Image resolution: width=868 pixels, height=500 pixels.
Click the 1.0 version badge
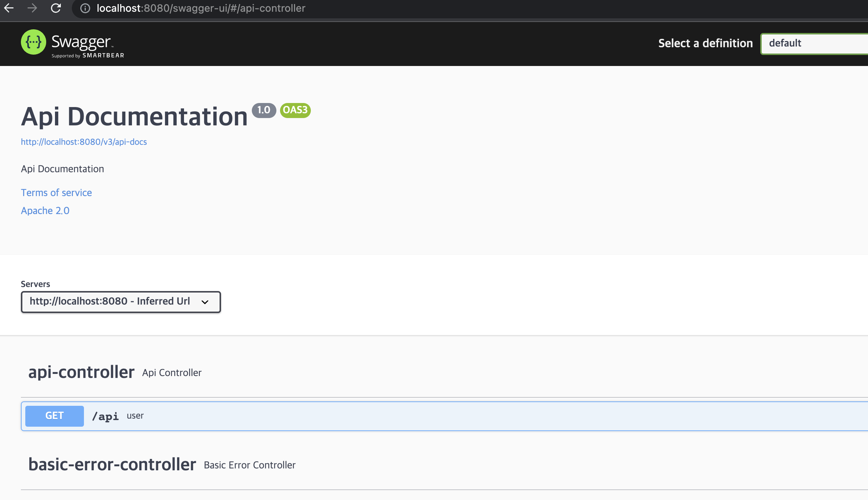[264, 110]
